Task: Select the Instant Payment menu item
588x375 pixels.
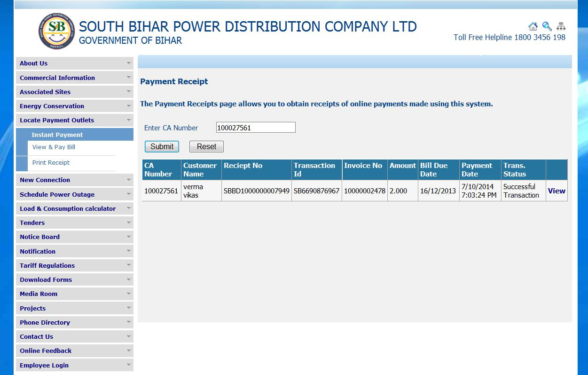Action: 57,134
